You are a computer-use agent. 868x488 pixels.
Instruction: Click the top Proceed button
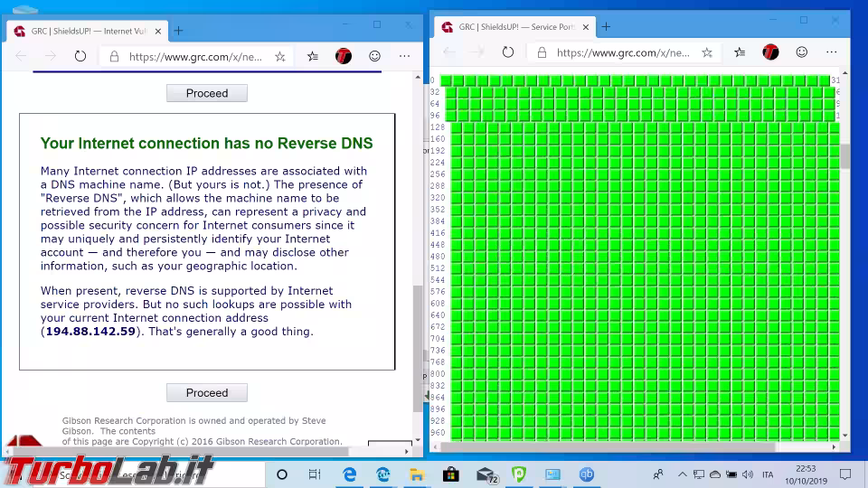point(207,93)
